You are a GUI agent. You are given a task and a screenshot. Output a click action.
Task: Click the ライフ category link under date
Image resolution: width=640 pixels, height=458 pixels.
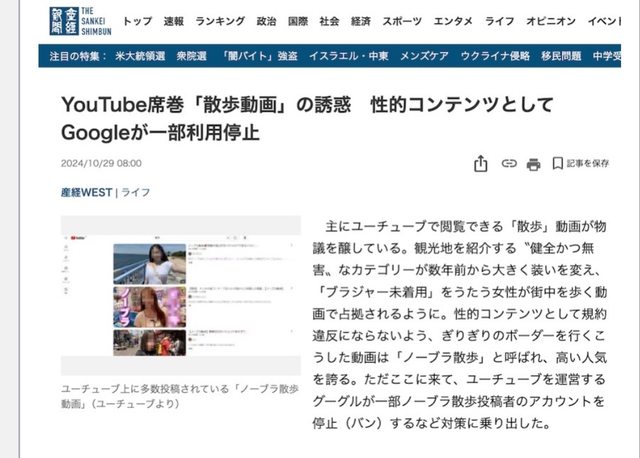(136, 193)
